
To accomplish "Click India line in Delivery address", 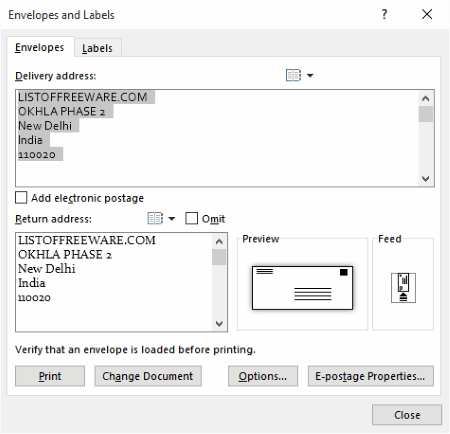I will pyautogui.click(x=30, y=140).
